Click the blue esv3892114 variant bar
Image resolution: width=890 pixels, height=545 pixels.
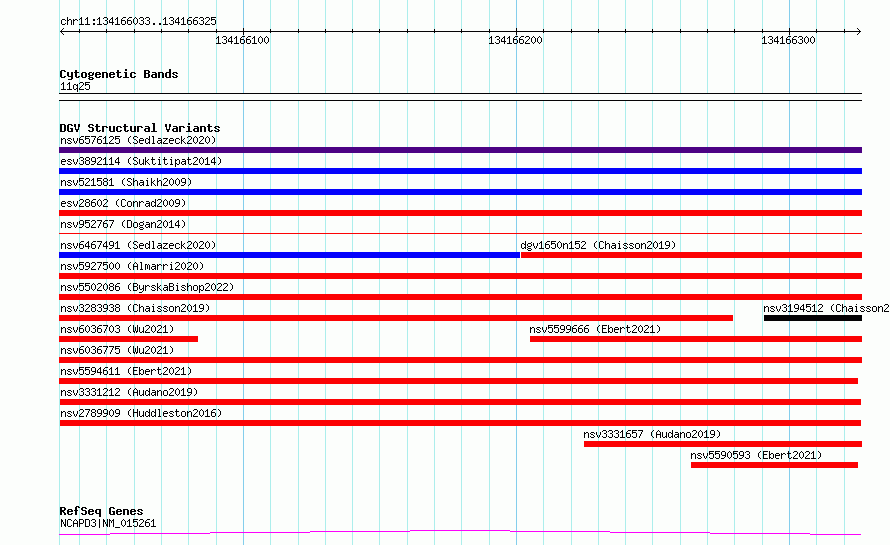tap(460, 171)
